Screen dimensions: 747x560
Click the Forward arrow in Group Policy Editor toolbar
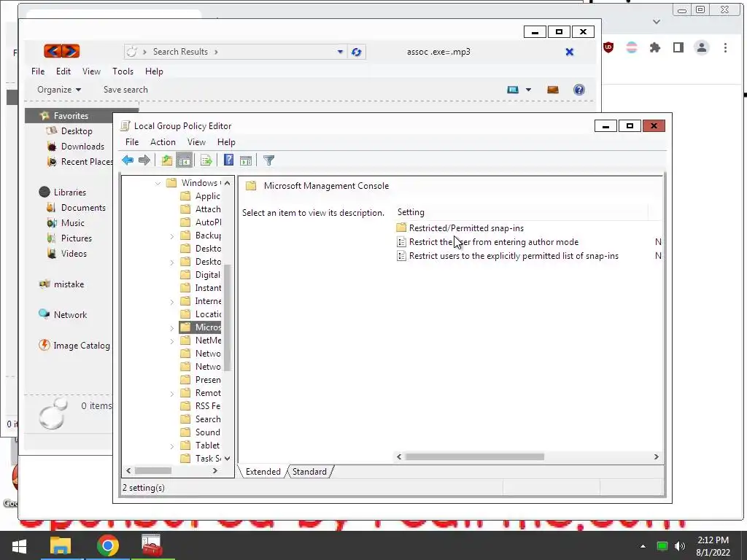click(144, 160)
